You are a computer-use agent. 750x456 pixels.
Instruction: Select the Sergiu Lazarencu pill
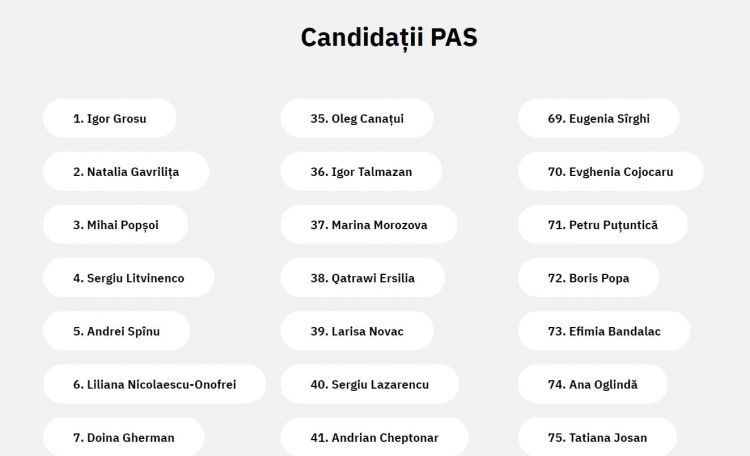point(370,384)
